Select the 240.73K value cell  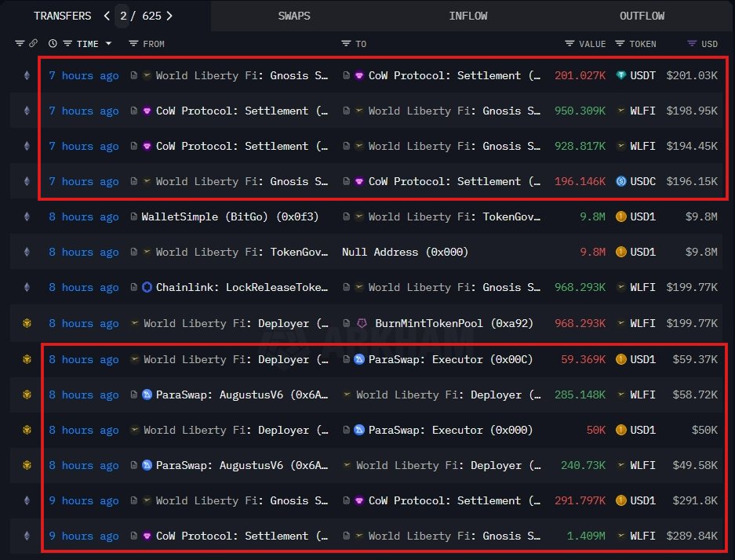pyautogui.click(x=583, y=465)
